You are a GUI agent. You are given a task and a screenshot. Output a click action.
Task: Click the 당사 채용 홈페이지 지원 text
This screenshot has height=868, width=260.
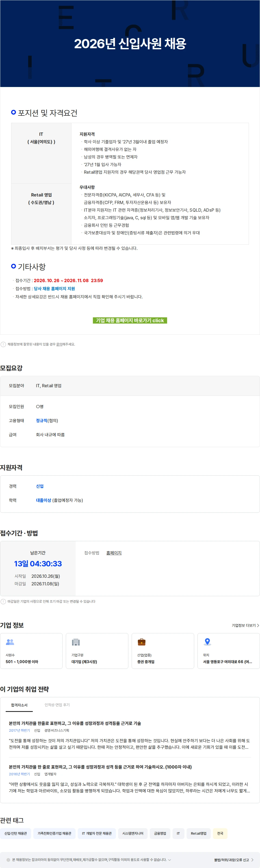click(x=54, y=288)
